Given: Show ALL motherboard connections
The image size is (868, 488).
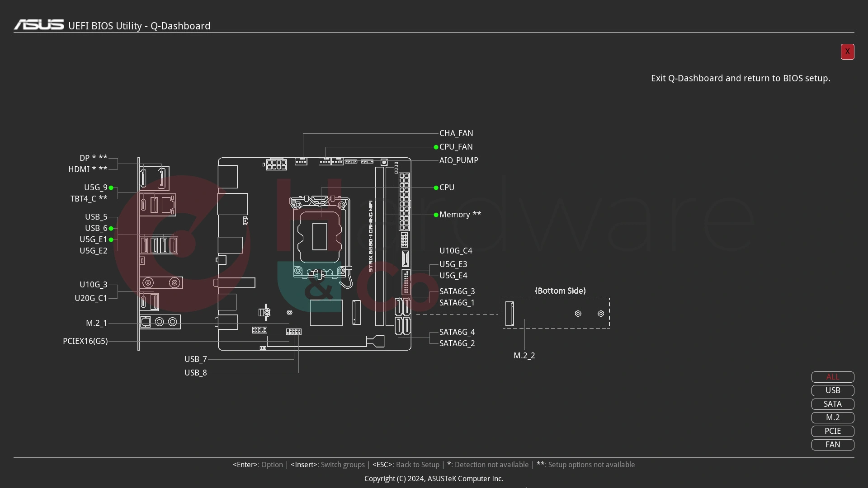Looking at the screenshot, I should tap(832, 376).
